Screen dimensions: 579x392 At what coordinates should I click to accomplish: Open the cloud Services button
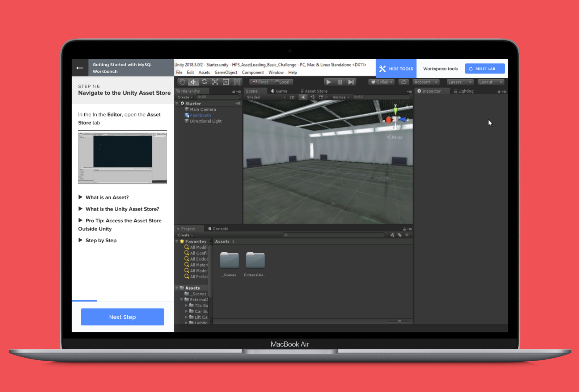coord(403,82)
